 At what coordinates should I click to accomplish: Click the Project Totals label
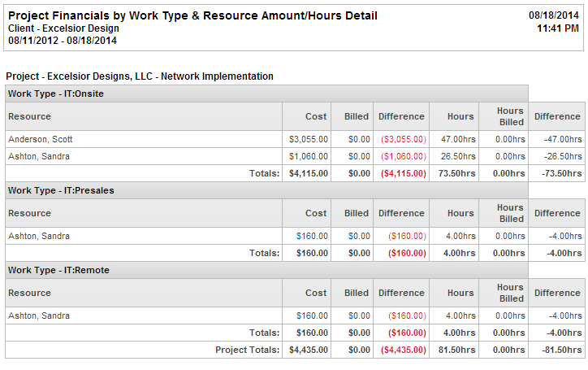pos(247,350)
